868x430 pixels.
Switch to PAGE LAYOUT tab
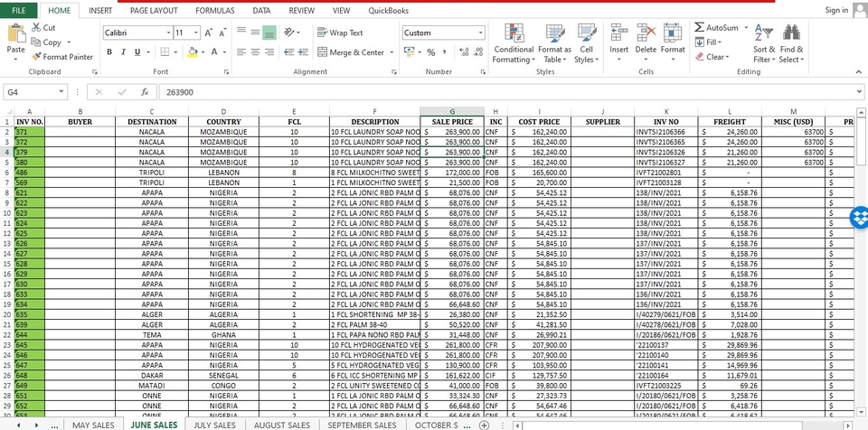[x=154, y=10]
